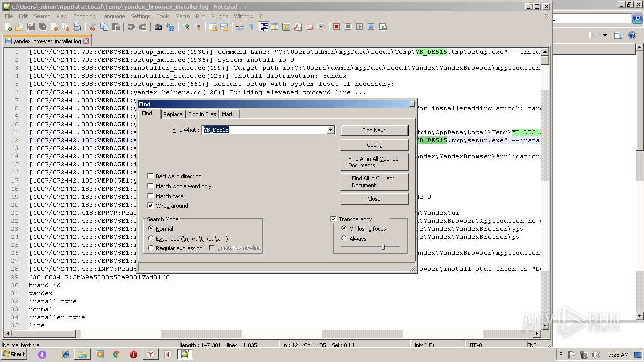
Task: Expand the Find what history dropdown
Action: pyautogui.click(x=330, y=130)
